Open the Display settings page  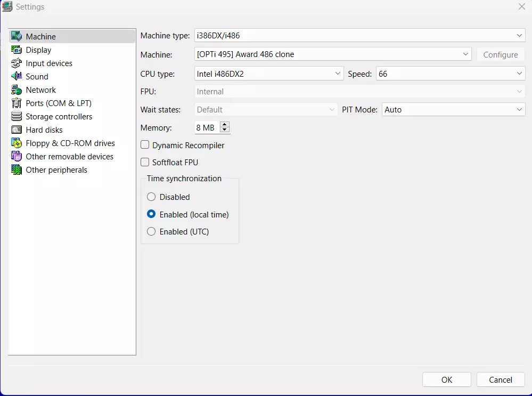[72, 50]
